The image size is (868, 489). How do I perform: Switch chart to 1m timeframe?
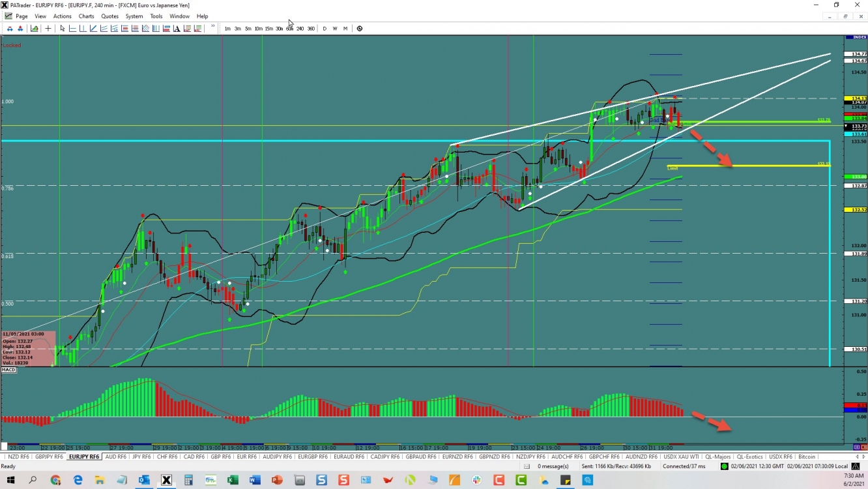(x=227, y=29)
